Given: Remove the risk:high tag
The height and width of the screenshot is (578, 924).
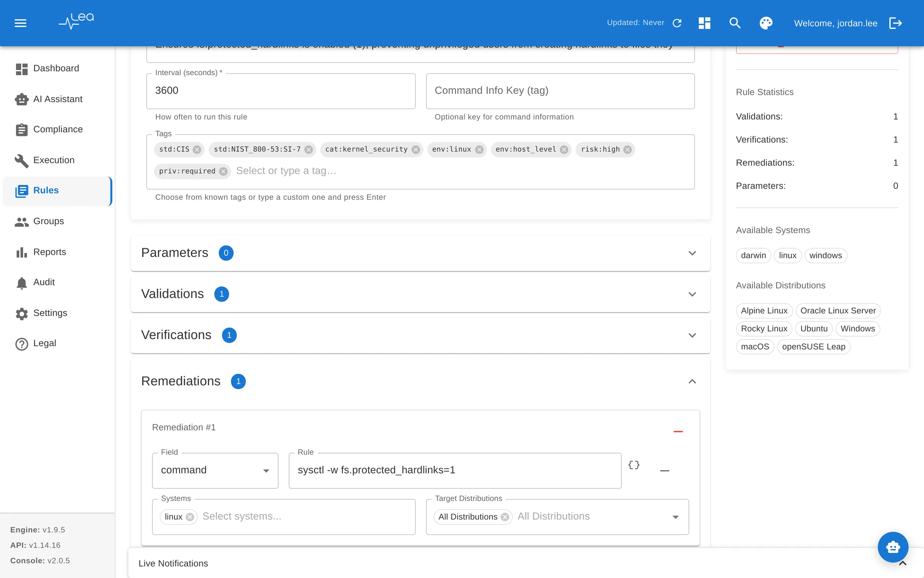Looking at the screenshot, I should pos(628,150).
